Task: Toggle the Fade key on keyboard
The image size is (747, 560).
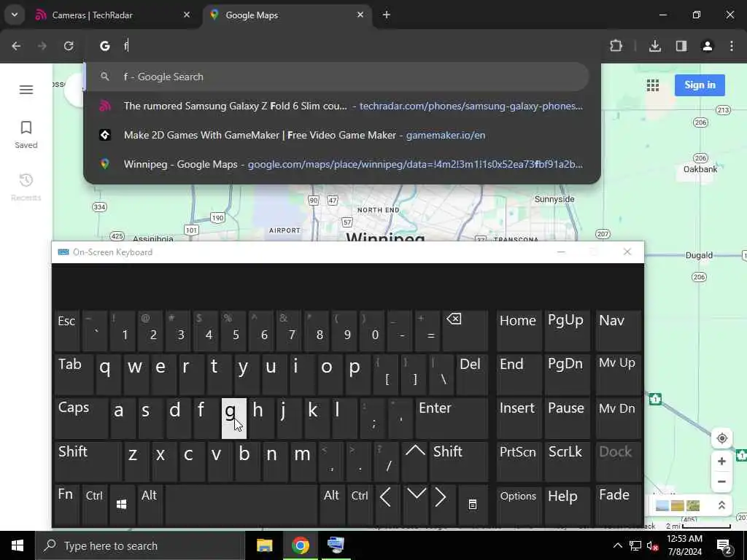Action: point(617,505)
